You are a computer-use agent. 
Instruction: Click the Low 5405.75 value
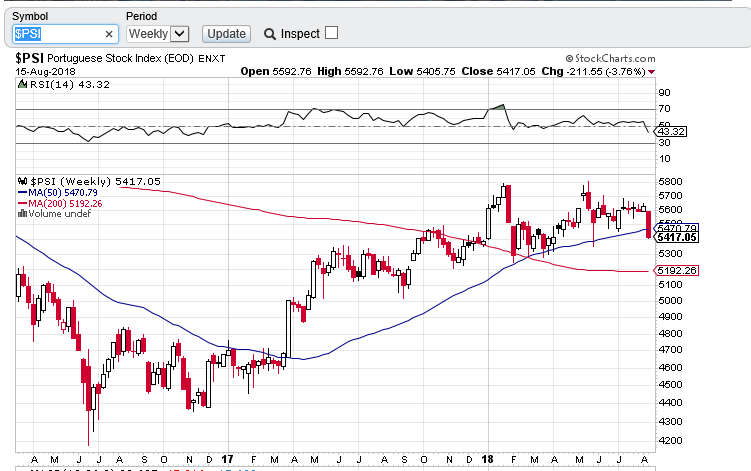[422, 71]
